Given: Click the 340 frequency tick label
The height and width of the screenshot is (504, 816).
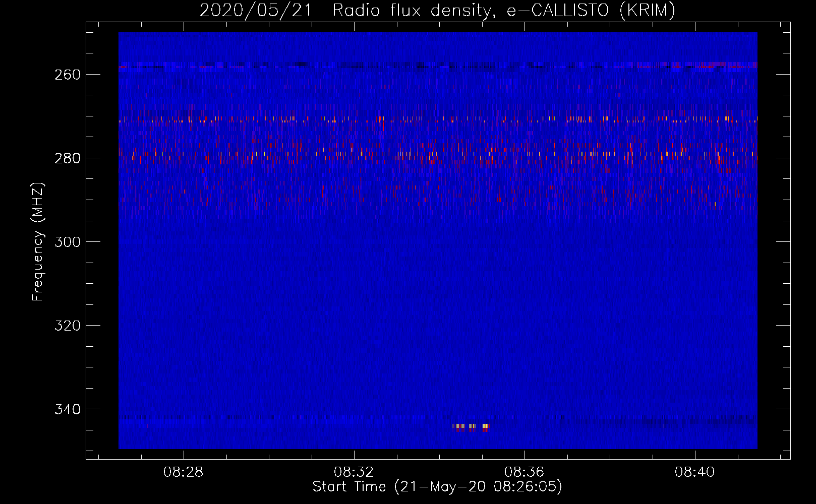Looking at the screenshot, I should coord(67,409).
